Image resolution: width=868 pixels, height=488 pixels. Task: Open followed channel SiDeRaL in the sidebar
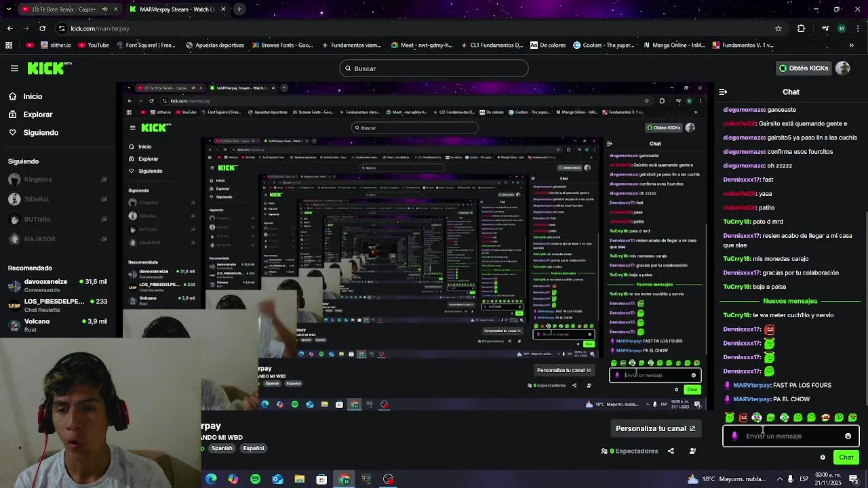coord(58,199)
